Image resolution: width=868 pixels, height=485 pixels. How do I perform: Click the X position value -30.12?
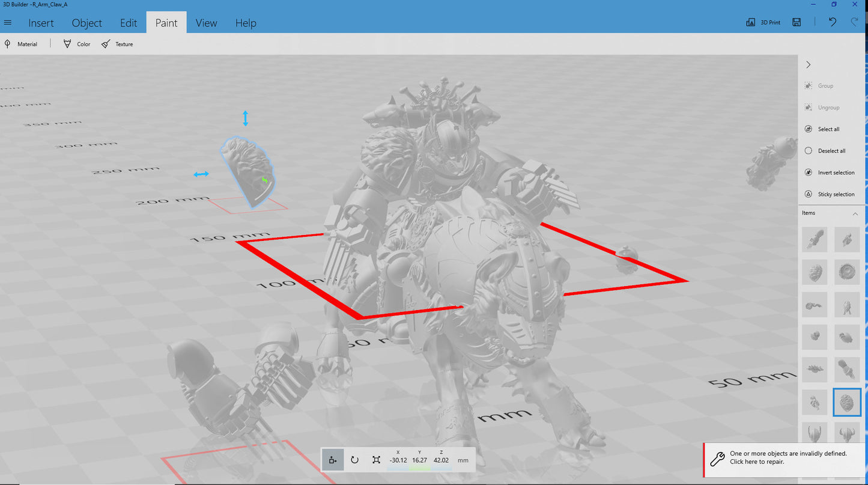(x=398, y=460)
